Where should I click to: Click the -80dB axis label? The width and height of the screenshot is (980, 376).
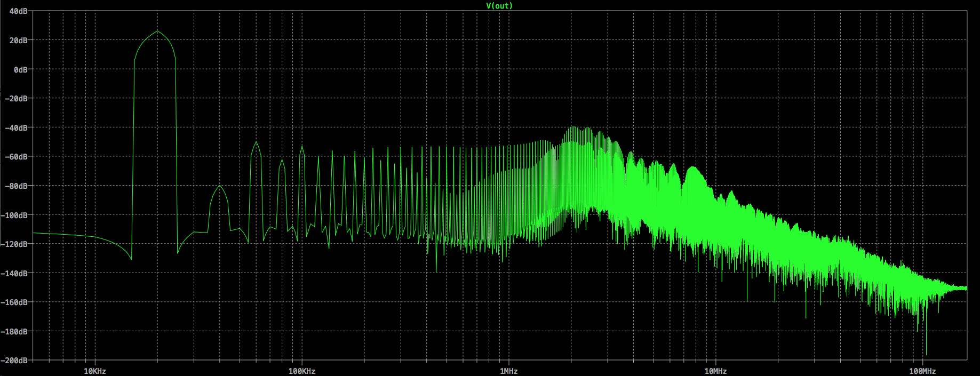[x=17, y=186]
